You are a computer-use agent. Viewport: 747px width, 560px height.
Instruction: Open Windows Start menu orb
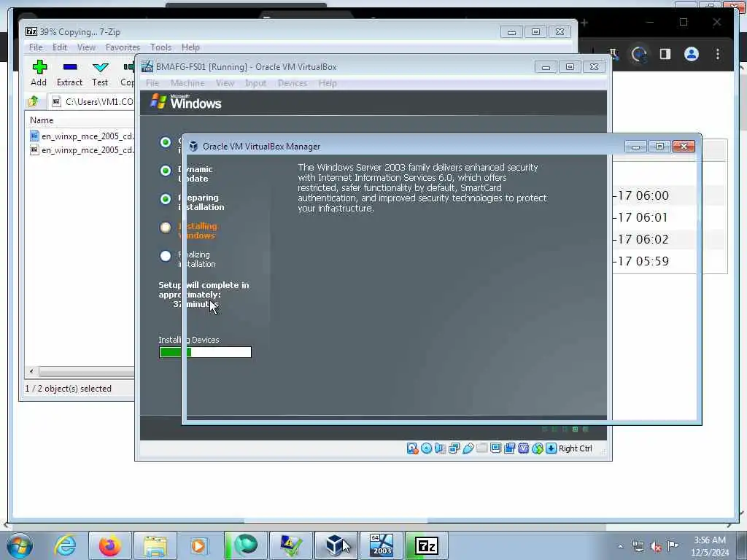coord(20,545)
